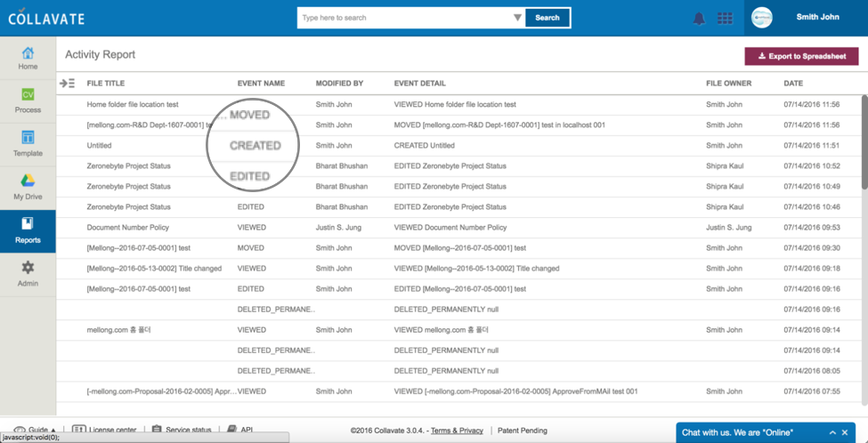Open the apps grid menu
The height and width of the screenshot is (443, 868).
click(725, 19)
